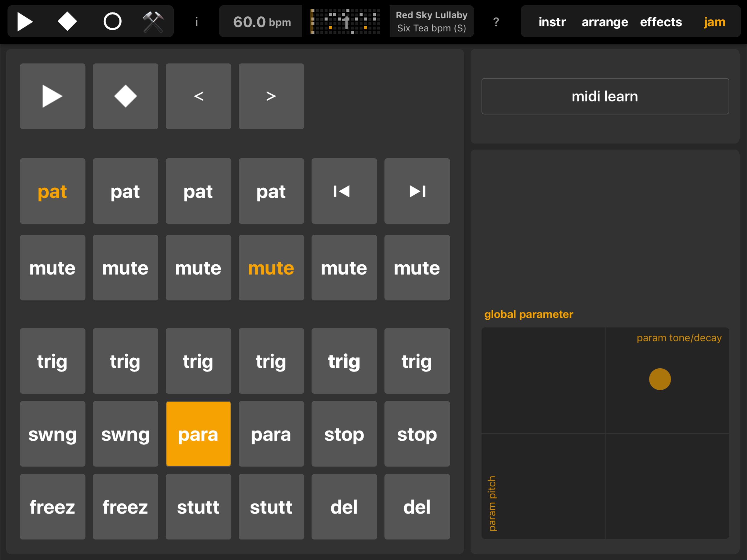The width and height of the screenshot is (747, 560).
Task: Trigger the fourth trig pad from the left
Action: pos(272,361)
